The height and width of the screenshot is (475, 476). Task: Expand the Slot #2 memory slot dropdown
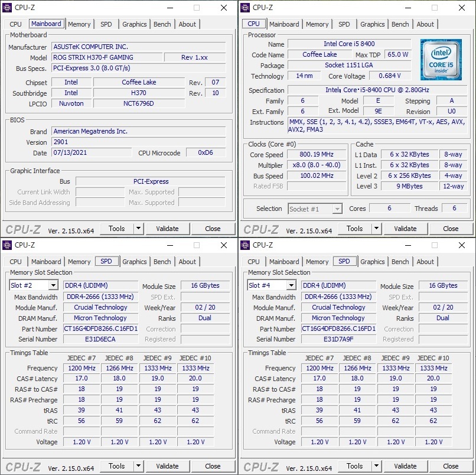pyautogui.click(x=53, y=285)
